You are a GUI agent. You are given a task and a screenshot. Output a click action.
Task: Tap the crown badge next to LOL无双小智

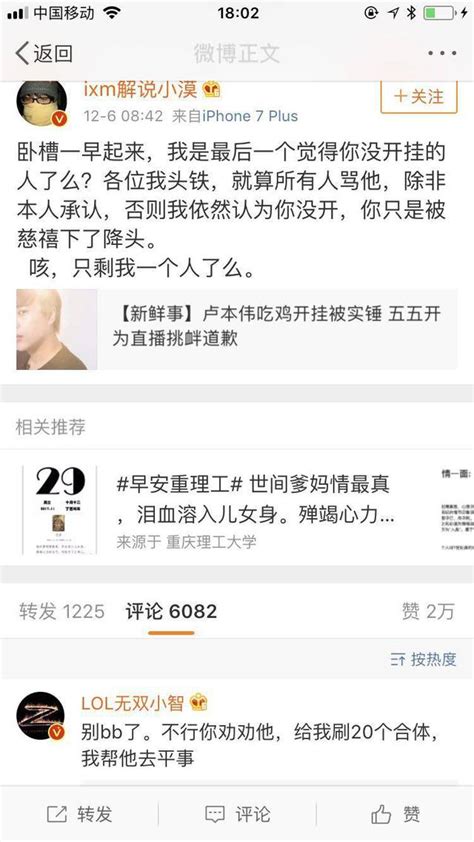199,702
